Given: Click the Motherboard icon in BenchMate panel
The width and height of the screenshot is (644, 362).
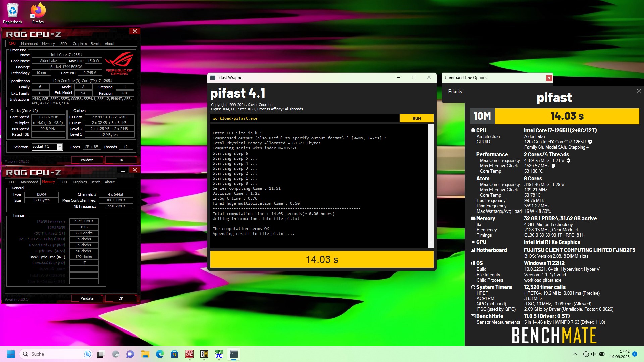Looking at the screenshot, I should coord(473,250).
